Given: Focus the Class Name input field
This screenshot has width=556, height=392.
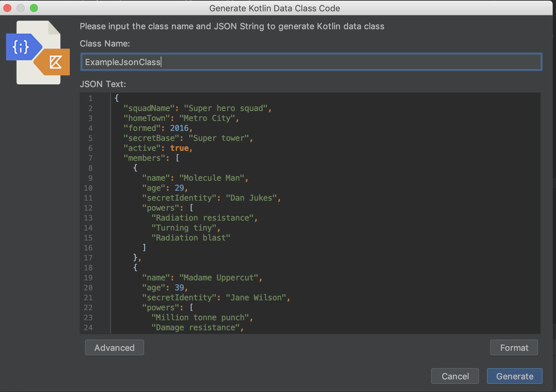Looking at the screenshot, I should tap(311, 62).
